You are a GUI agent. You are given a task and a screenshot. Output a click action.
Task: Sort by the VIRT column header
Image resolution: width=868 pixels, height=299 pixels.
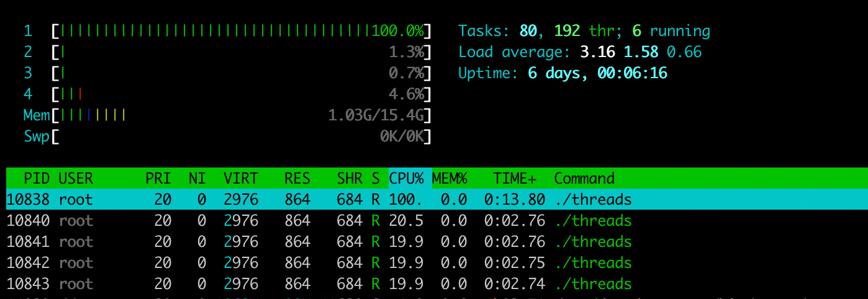click(241, 179)
